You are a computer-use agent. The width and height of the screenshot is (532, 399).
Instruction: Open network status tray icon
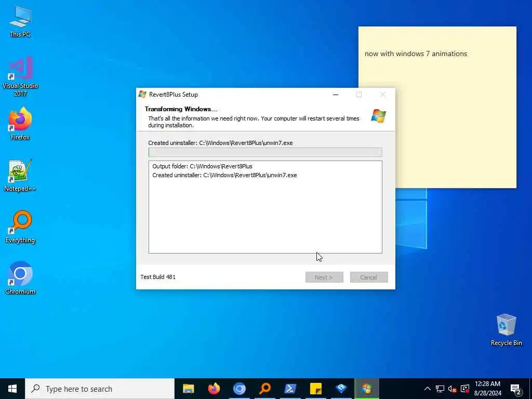(x=440, y=389)
